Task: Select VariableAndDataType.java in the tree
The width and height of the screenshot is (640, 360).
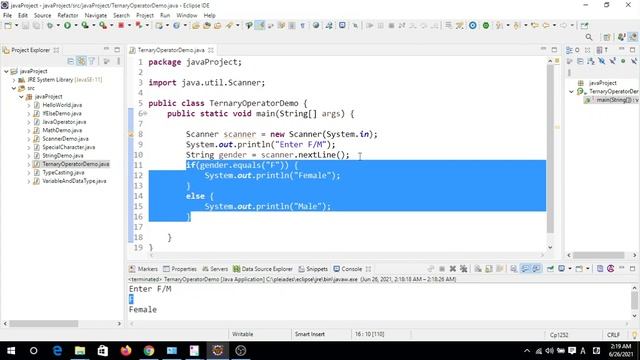Action: click(x=74, y=181)
